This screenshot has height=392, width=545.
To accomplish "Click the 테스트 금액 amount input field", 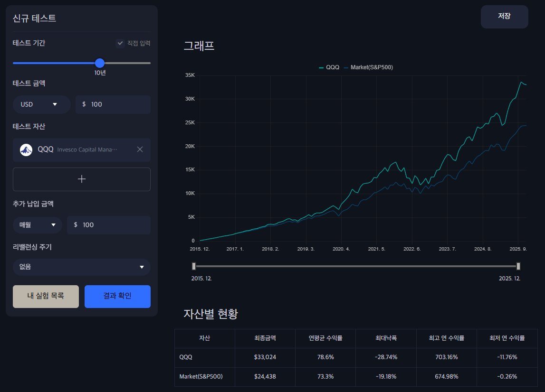I will coord(113,104).
